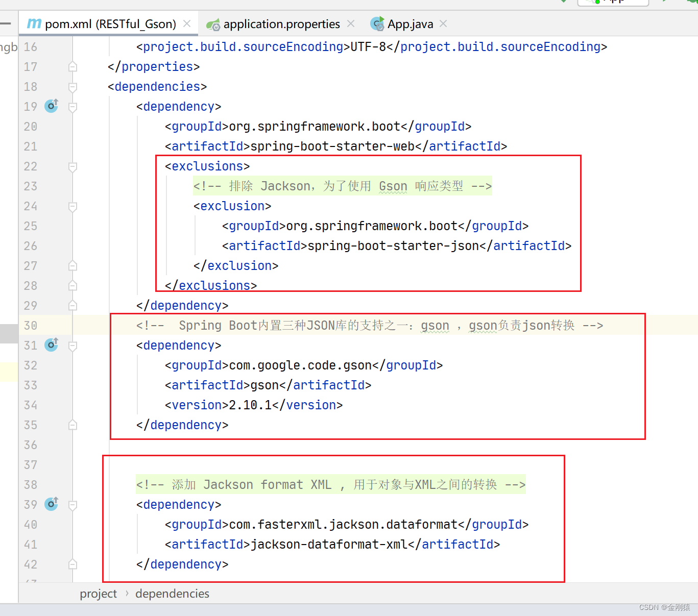698x616 pixels.
Task: Click 'com.google.code.gson' groupId text
Action: click(x=300, y=365)
